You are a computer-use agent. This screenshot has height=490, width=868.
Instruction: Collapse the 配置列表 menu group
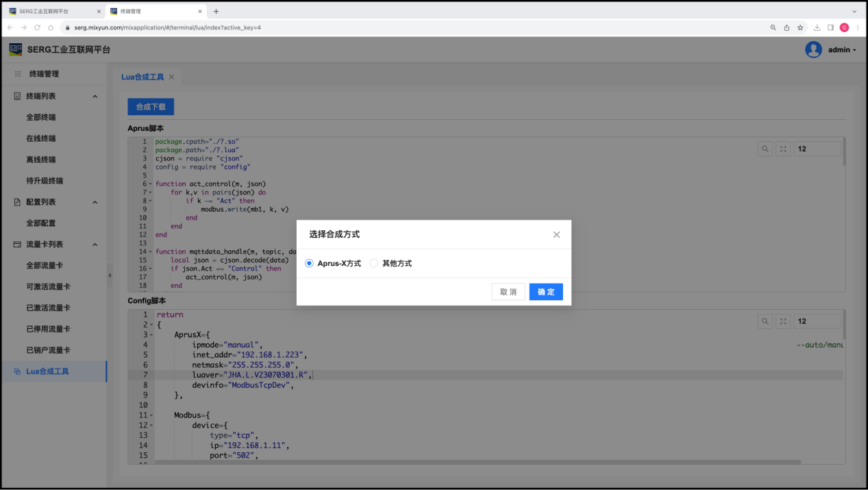pyautogui.click(x=95, y=202)
